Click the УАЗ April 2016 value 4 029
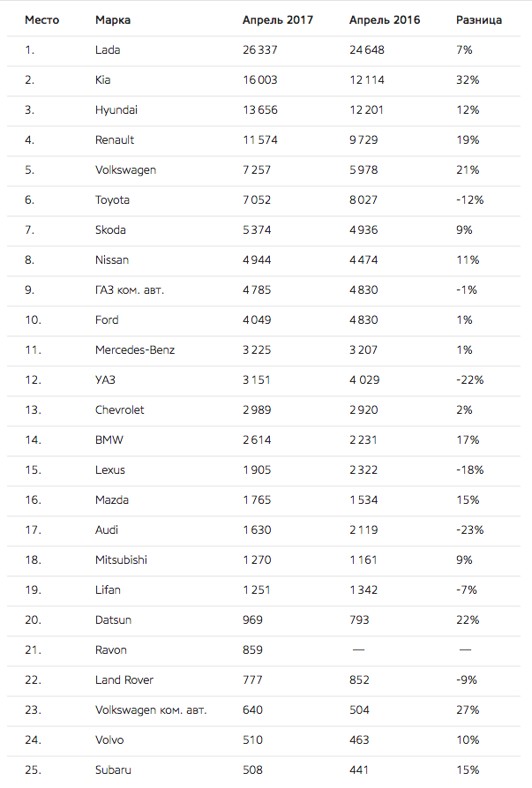The height and width of the screenshot is (788, 532). (x=364, y=380)
